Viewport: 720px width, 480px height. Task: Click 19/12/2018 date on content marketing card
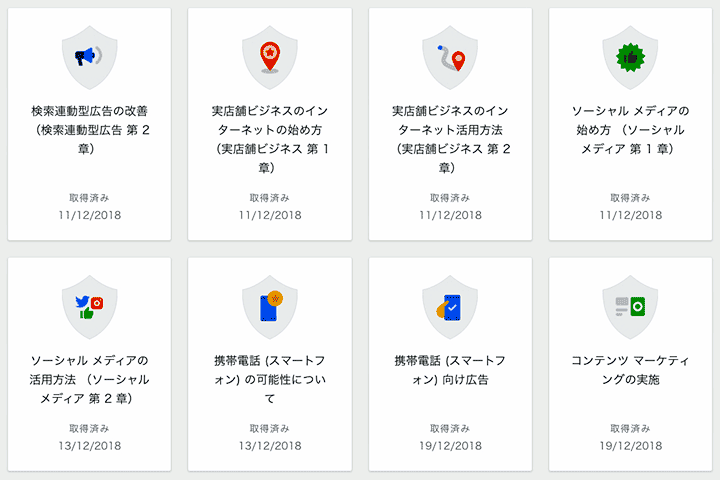click(x=630, y=445)
